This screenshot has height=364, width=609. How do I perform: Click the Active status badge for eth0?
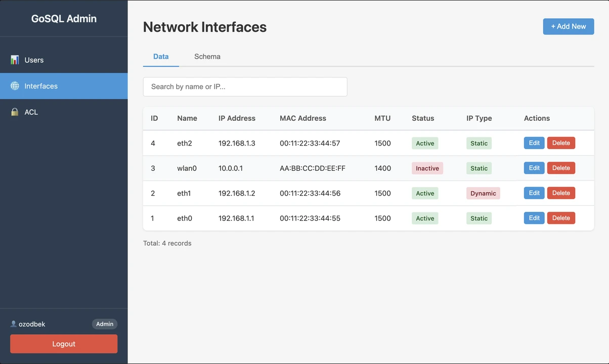[x=425, y=218]
